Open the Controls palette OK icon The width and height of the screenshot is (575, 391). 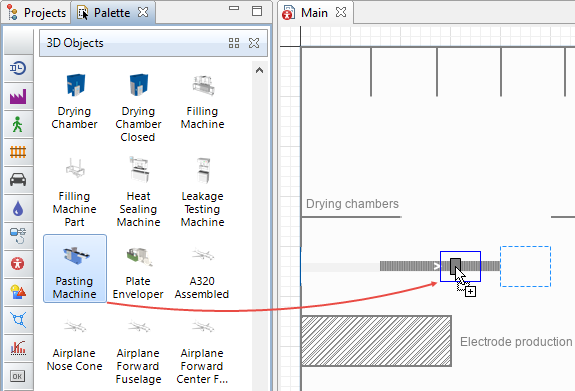coord(18,376)
